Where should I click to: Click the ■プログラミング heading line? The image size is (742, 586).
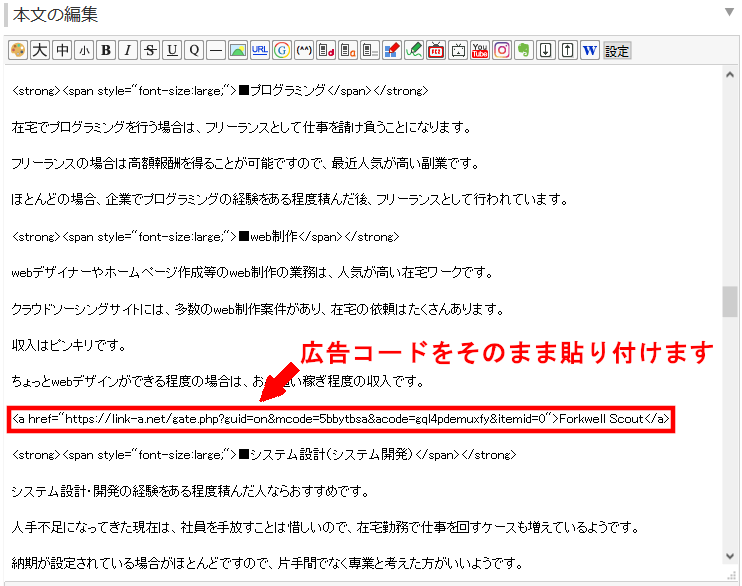pos(220,90)
